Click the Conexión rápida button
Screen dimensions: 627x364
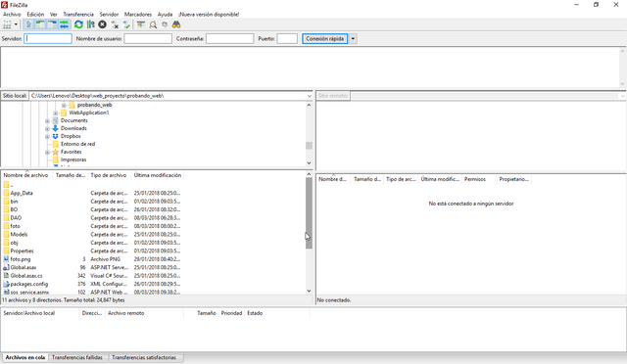coord(324,39)
